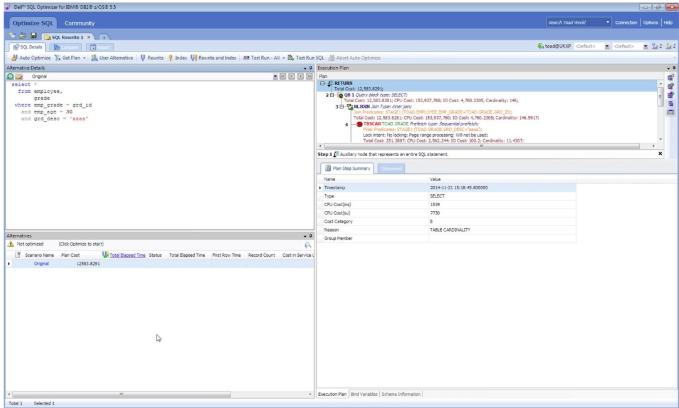Viewport: 679px width, 408px height.
Task: Click the folder icon beside Original
Action: pyautogui.click(x=19, y=76)
